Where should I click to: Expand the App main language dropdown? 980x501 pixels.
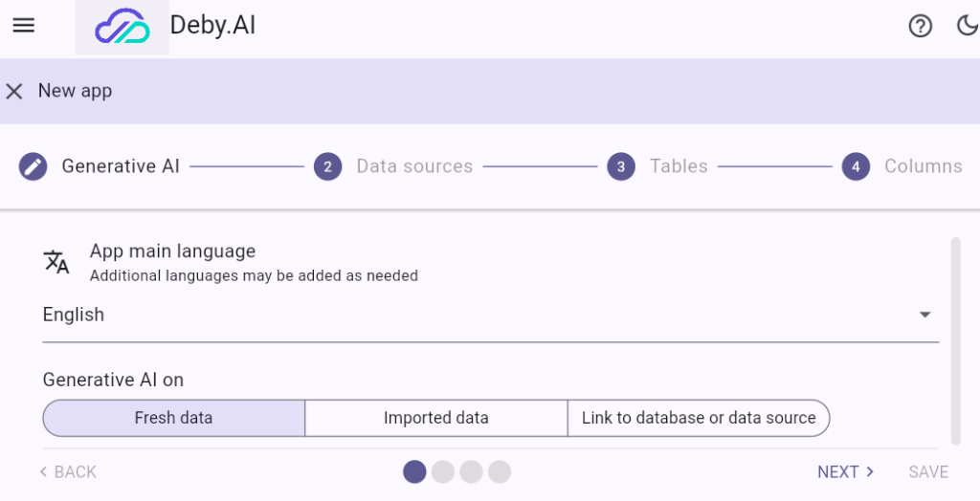(x=479, y=316)
